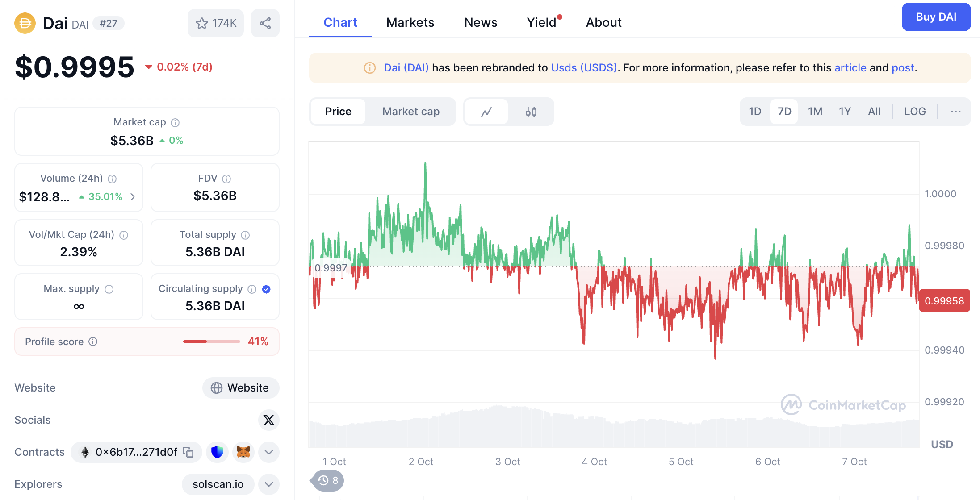980x500 pixels.
Task: Click the Market cap info icon
Action: pos(176,122)
